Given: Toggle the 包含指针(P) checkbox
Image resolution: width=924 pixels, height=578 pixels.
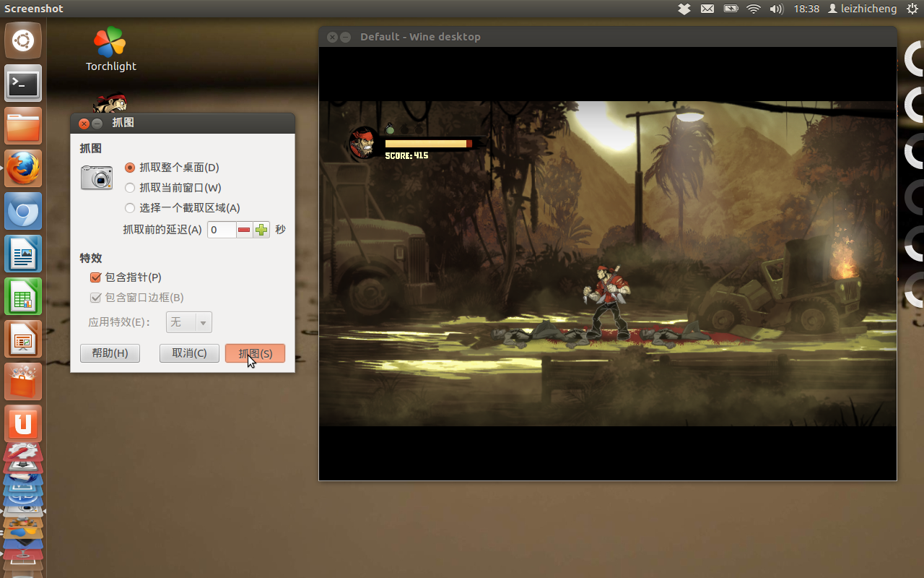Looking at the screenshot, I should tap(126, 277).
